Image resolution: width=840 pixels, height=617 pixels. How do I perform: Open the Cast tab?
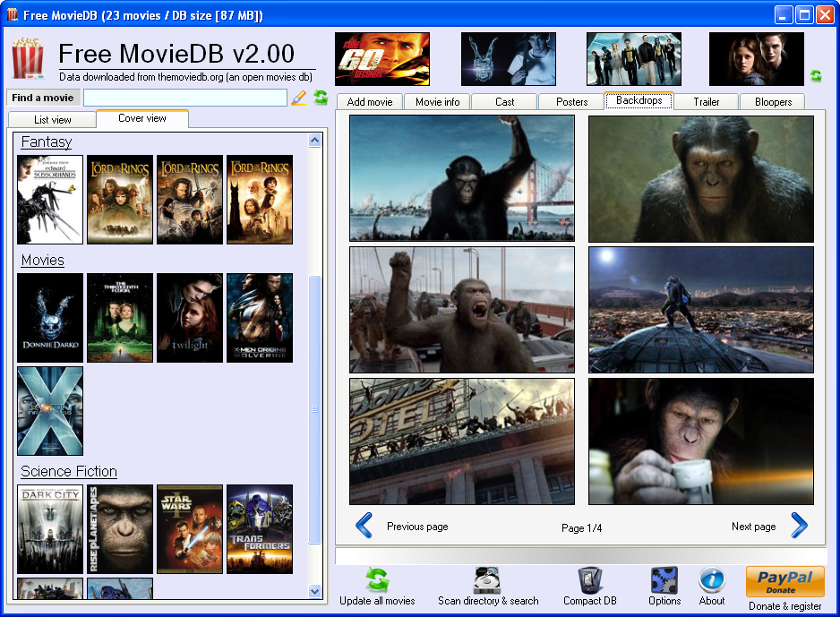(504, 102)
